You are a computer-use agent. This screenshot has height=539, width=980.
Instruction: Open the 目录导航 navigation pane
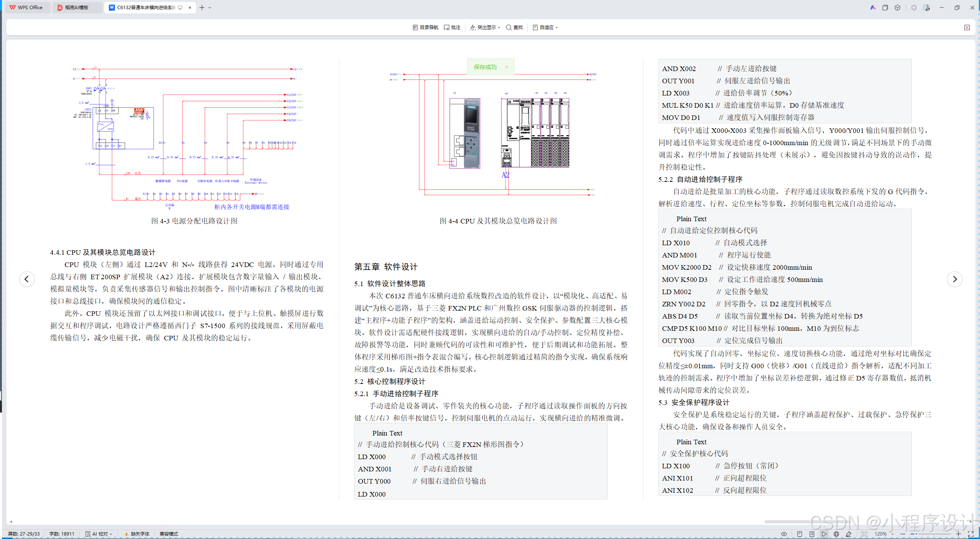point(425,28)
